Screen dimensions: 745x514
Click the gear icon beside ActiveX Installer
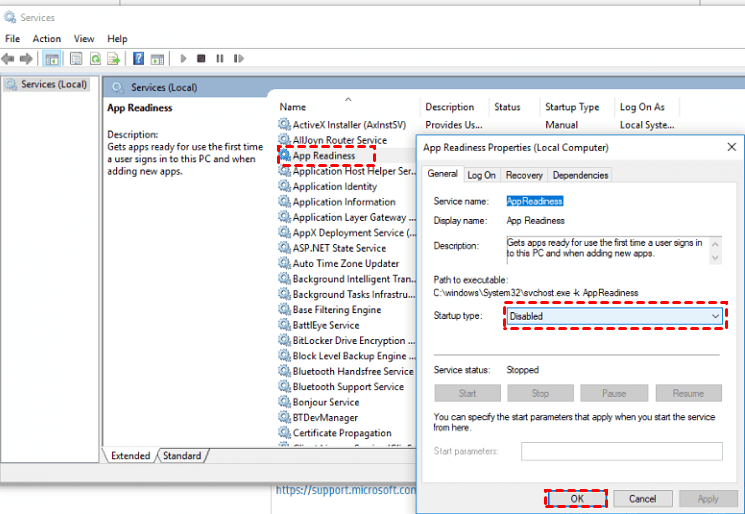coord(284,124)
